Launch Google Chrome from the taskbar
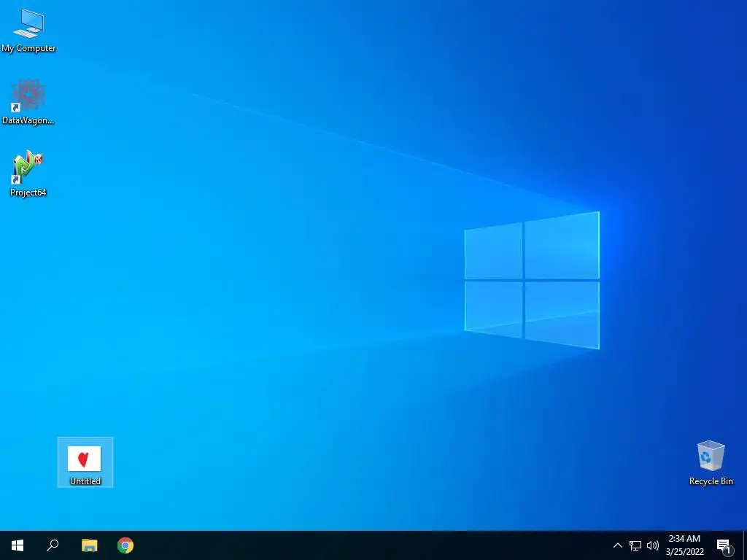Viewport: 747px width, 560px height. coord(125,545)
